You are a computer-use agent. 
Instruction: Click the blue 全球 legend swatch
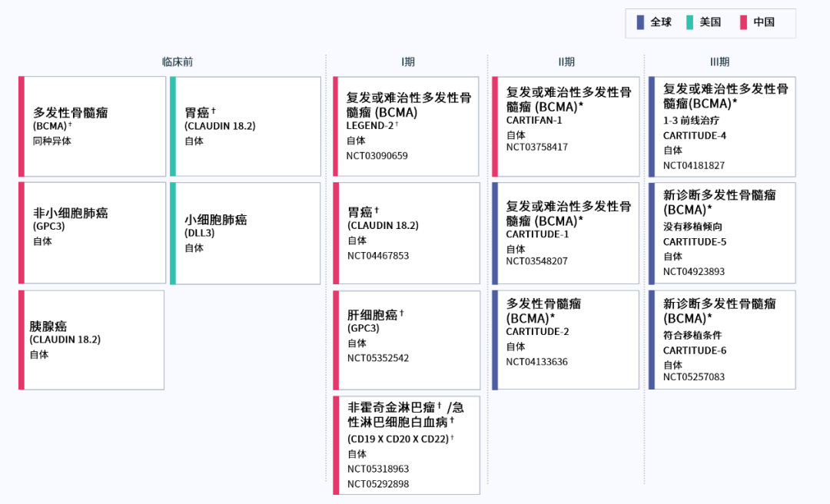[x=640, y=22]
